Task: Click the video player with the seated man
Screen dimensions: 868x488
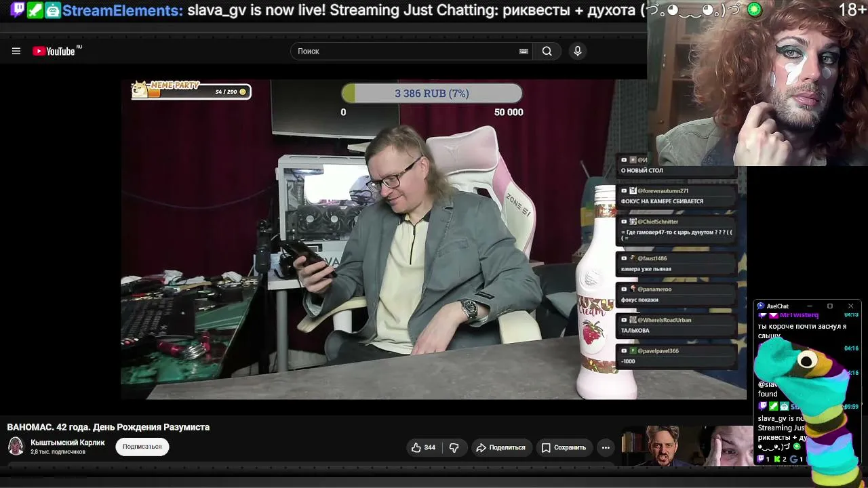Action: click(434, 239)
